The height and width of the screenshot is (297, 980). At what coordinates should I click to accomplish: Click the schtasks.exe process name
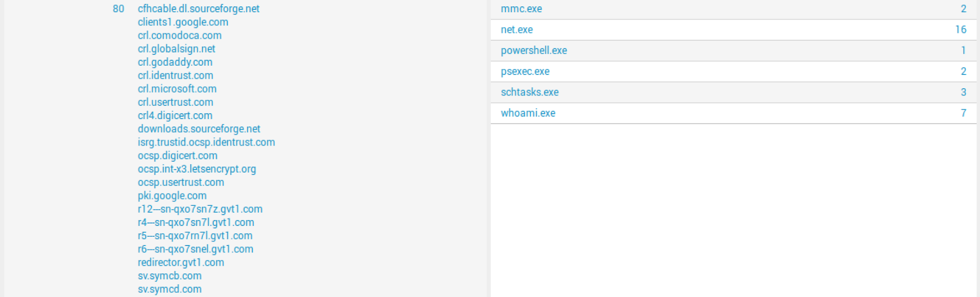click(x=529, y=92)
